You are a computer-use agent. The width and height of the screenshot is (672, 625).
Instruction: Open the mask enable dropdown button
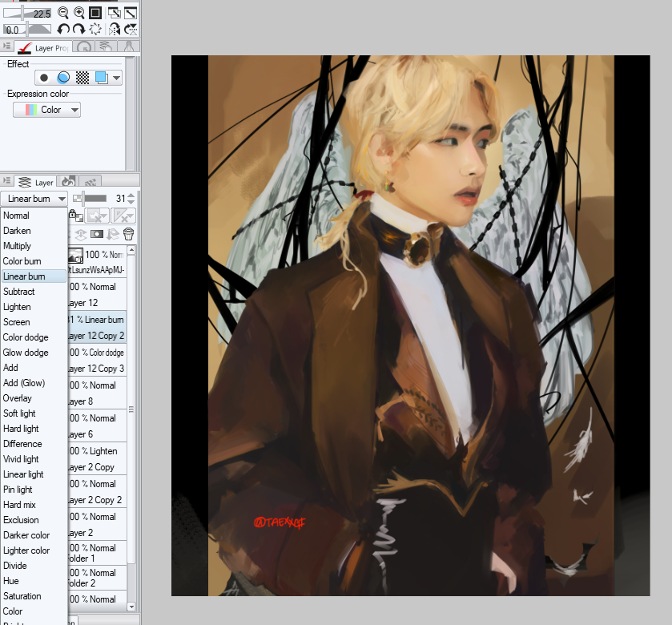97,216
